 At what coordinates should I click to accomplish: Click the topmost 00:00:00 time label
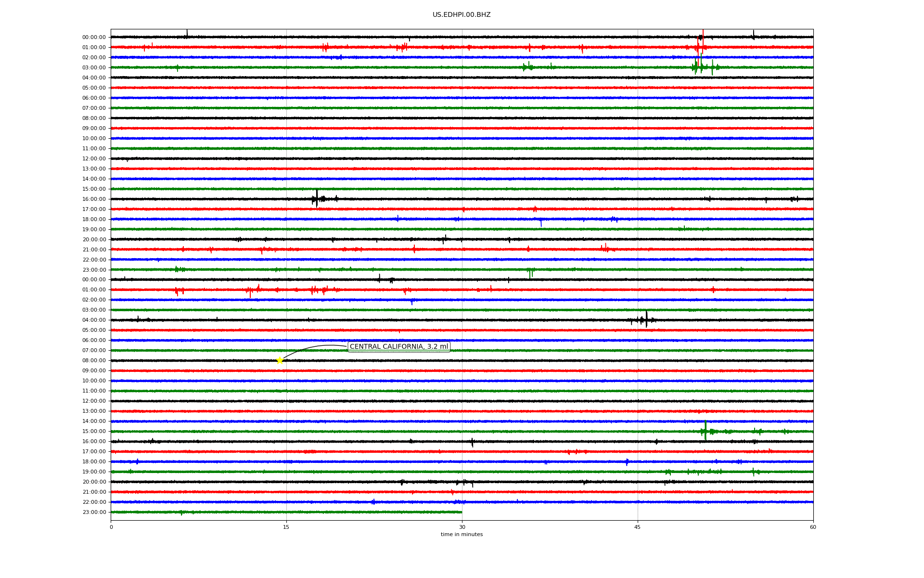point(94,37)
